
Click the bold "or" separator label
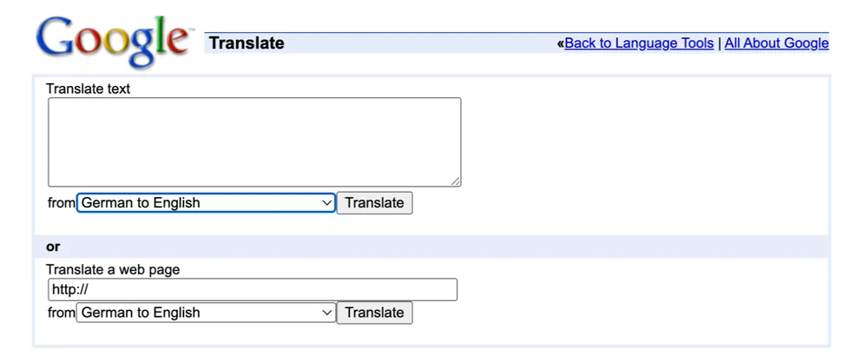point(53,247)
